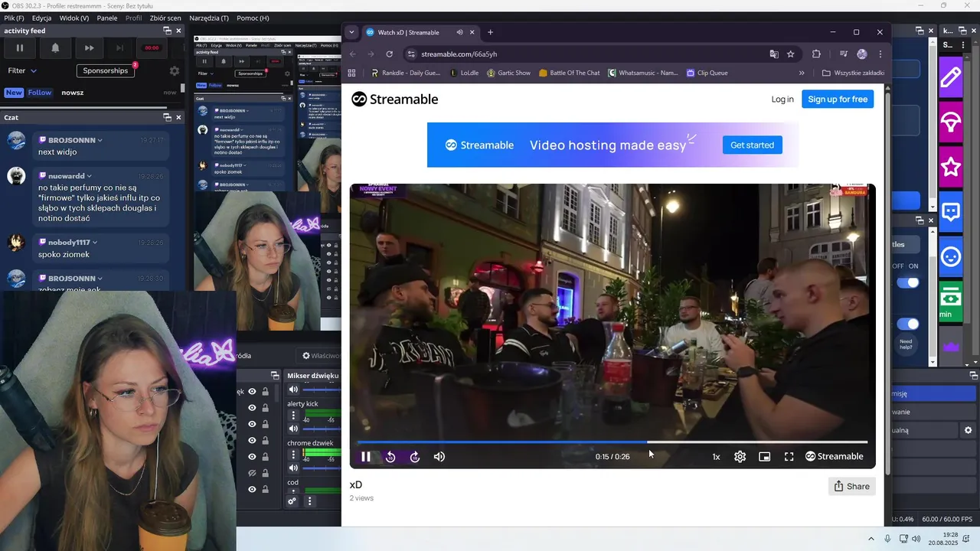The height and width of the screenshot is (551, 980).
Task: Expand the Chrome tab search dropdown
Action: click(351, 32)
